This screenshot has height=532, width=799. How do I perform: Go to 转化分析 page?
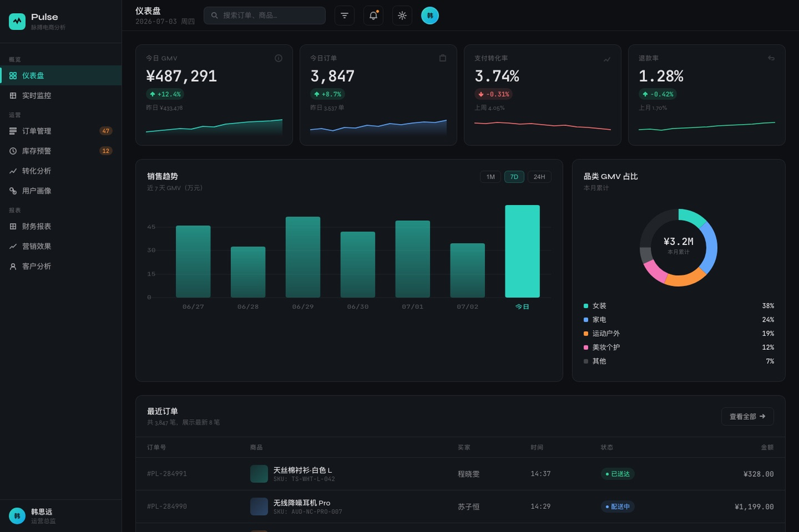[x=61, y=171]
